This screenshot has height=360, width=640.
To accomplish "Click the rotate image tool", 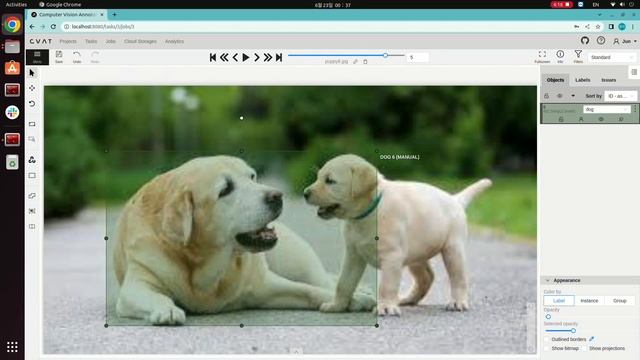I will [x=32, y=104].
